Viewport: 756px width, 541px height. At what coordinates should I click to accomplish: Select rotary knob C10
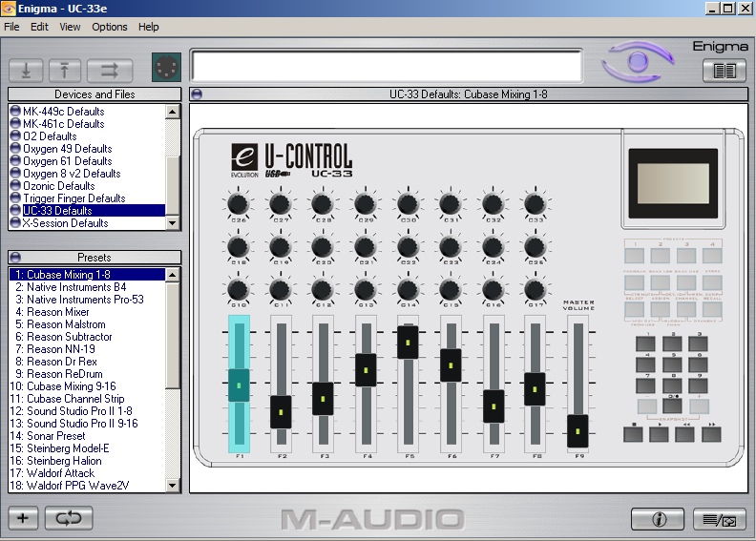pos(239,289)
